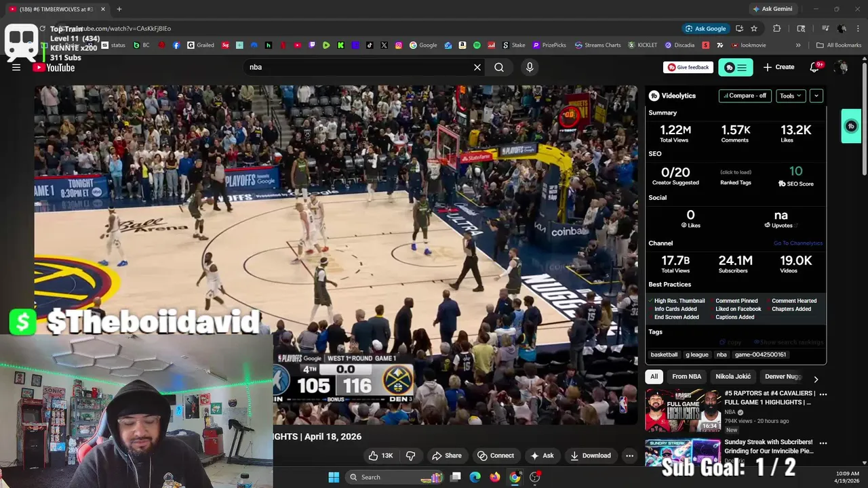Select the g league tag chip
Image resolution: width=868 pixels, height=488 pixels.
tap(696, 354)
